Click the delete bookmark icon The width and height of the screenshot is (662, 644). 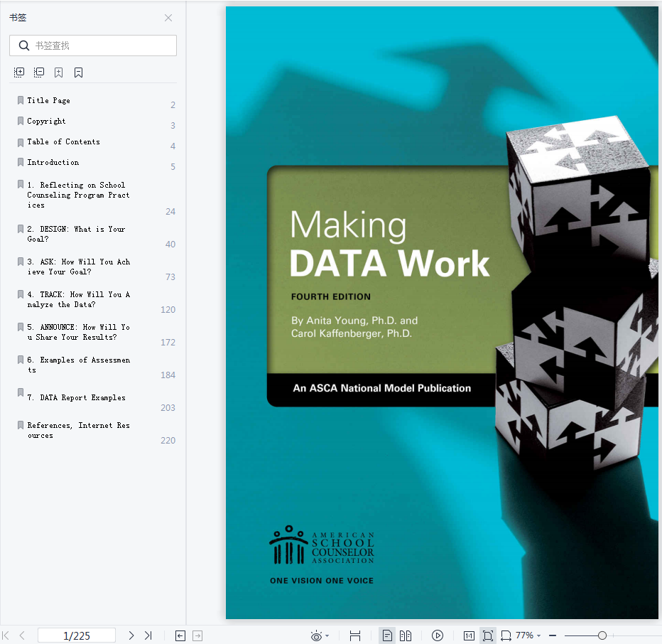click(x=79, y=73)
